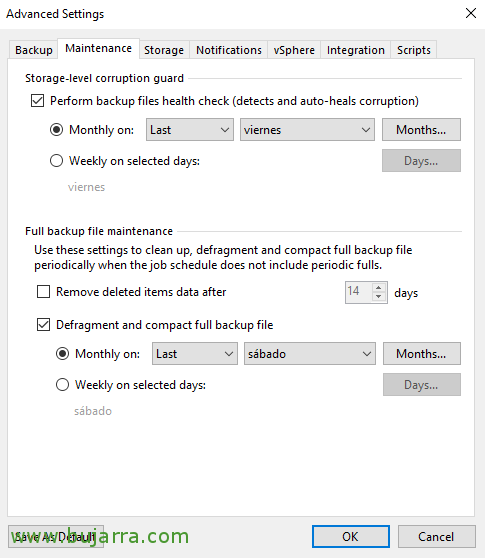Increase the deleted items days value

tap(379, 288)
